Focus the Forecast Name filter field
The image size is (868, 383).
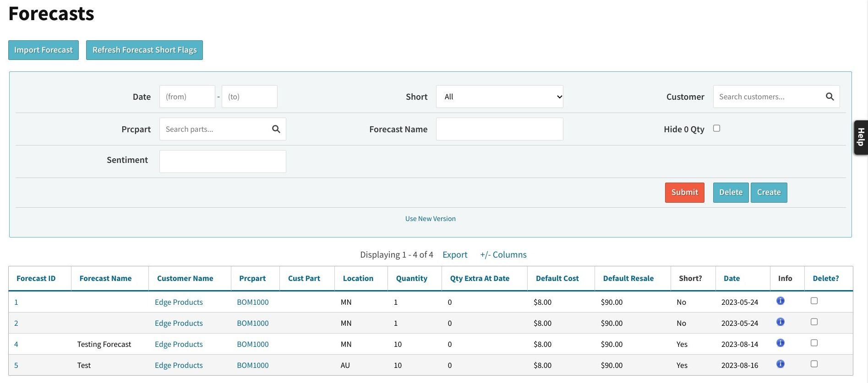point(499,129)
